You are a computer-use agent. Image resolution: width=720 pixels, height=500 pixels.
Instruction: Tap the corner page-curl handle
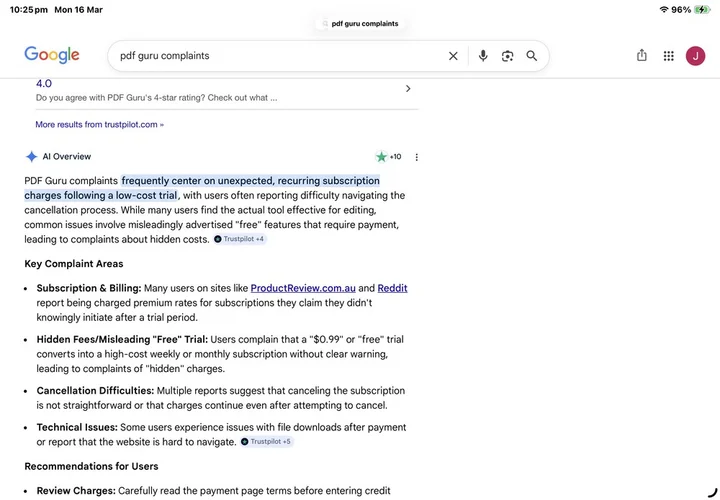tap(712, 492)
